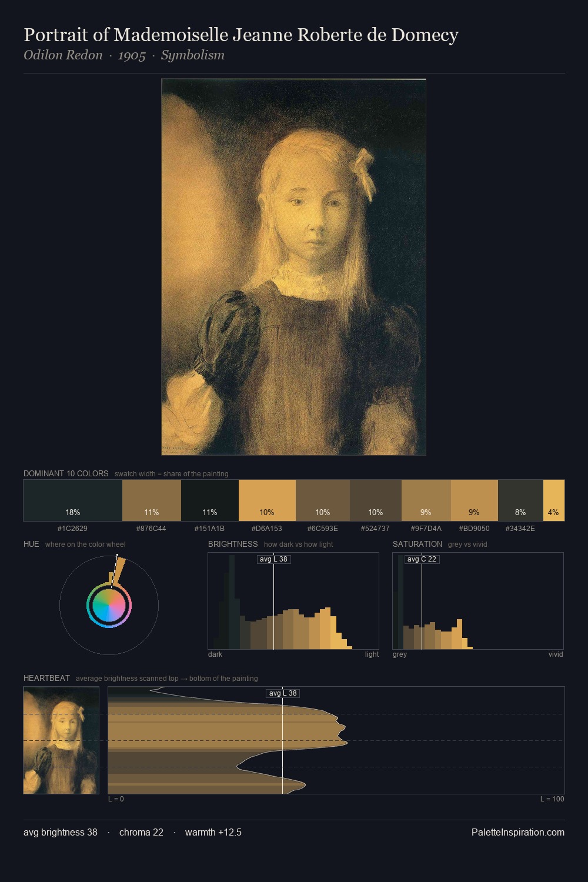Click the #BD9050 ochre swatch
Image resolution: width=588 pixels, height=882 pixels.
click(475, 500)
